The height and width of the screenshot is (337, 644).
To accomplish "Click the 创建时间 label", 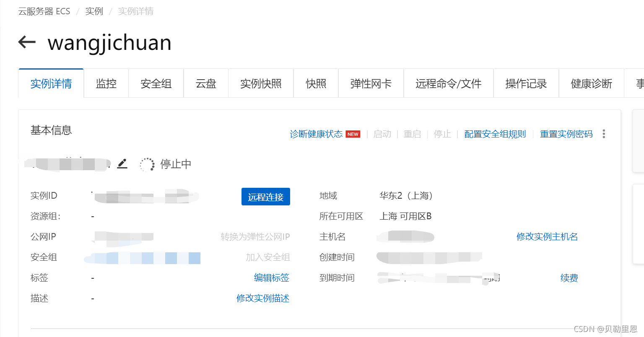I will 337,257.
